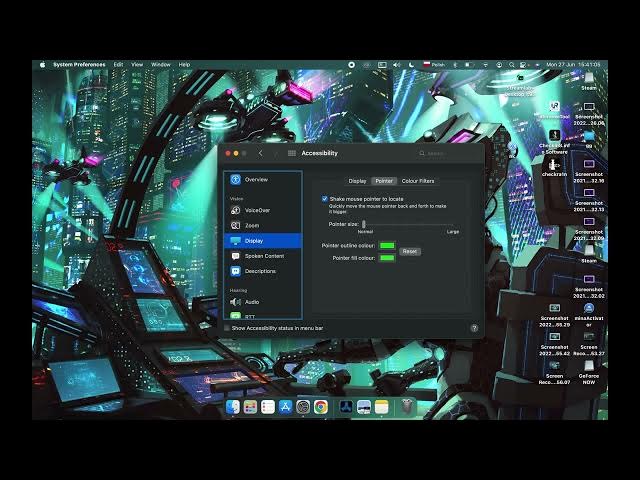The width and height of the screenshot is (640, 480).
Task: Click the date and time in menu bar
Action: [573, 65]
